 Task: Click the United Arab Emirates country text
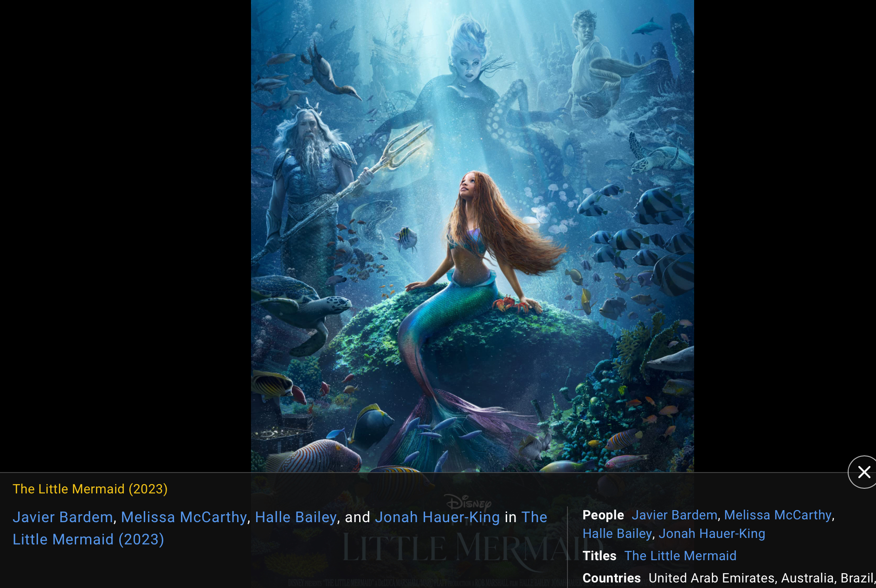(x=712, y=578)
